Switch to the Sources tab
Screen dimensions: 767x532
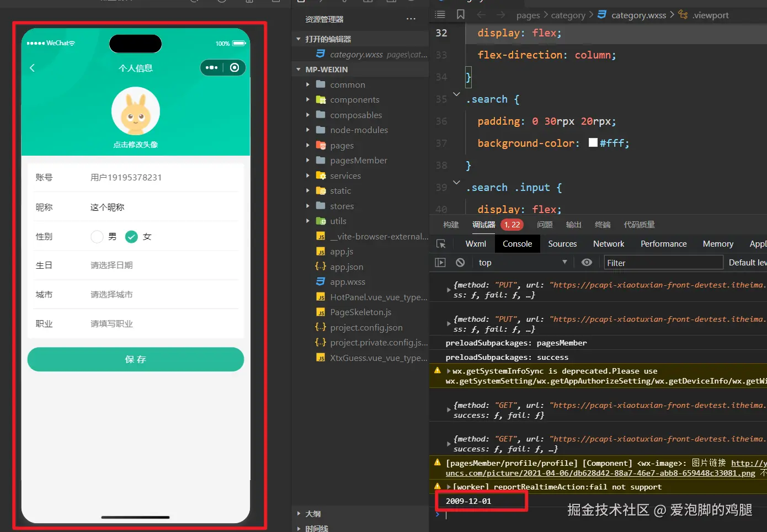(562, 244)
